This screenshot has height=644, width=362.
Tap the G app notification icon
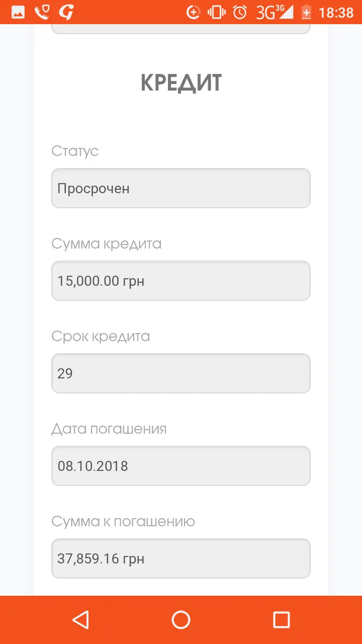(x=66, y=12)
